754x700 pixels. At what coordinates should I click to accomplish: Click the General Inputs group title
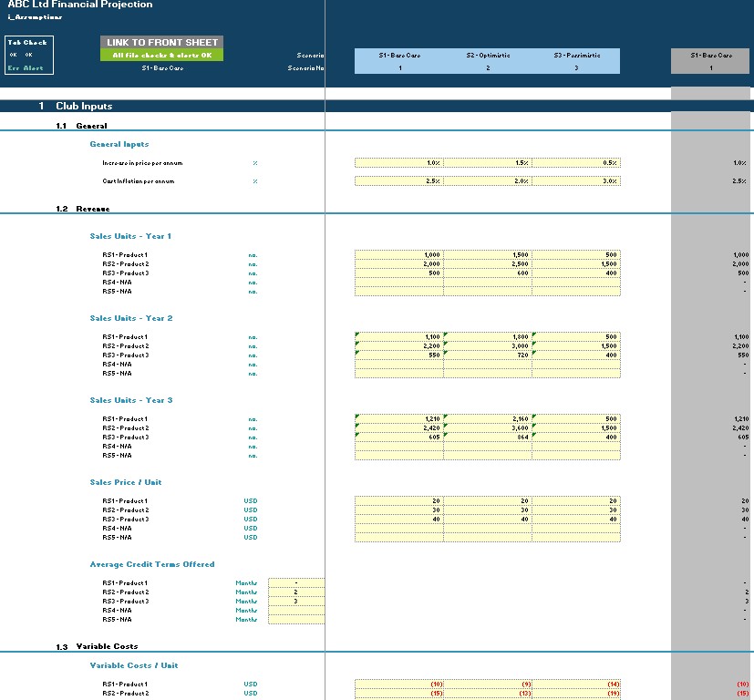[119, 144]
